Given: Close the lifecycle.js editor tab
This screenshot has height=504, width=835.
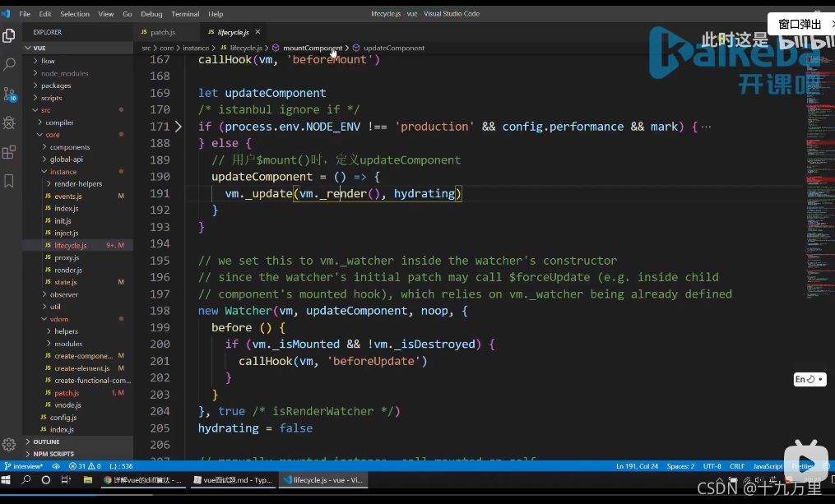Looking at the screenshot, I should pyautogui.click(x=257, y=32).
